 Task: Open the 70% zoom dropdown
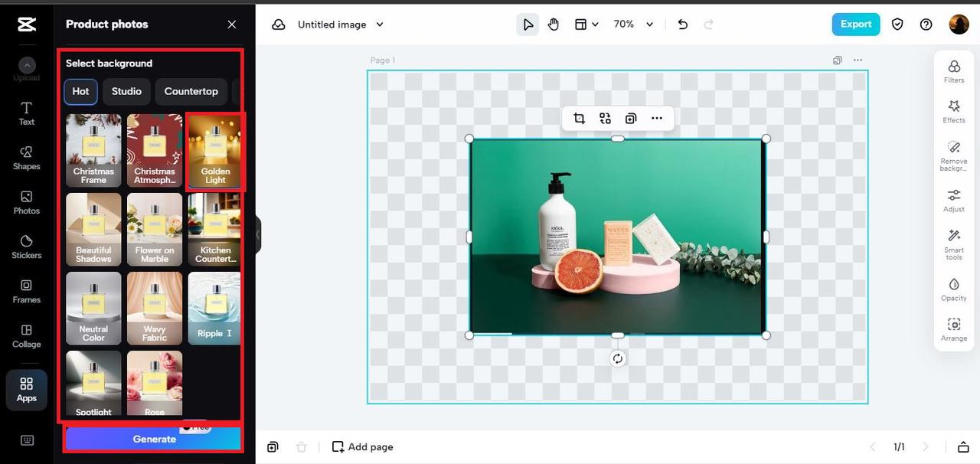click(633, 25)
